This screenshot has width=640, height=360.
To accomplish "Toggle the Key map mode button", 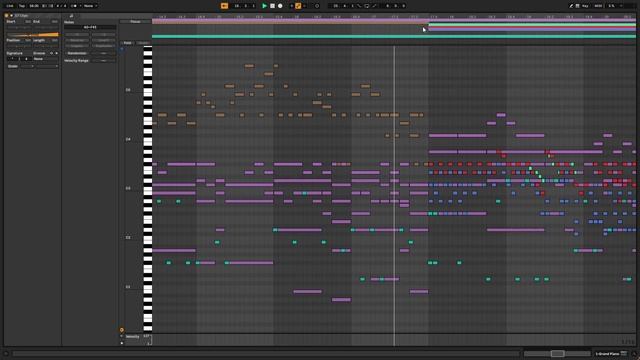I will pyautogui.click(x=585, y=6).
